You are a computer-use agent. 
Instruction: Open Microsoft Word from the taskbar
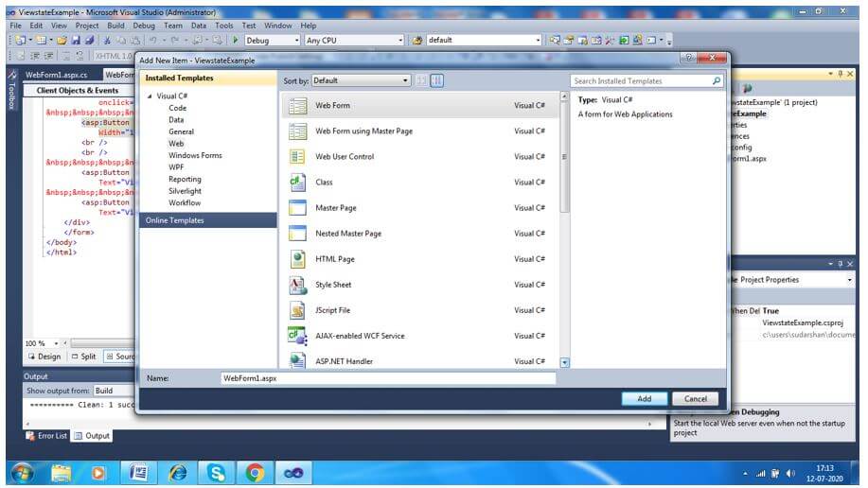(138, 473)
